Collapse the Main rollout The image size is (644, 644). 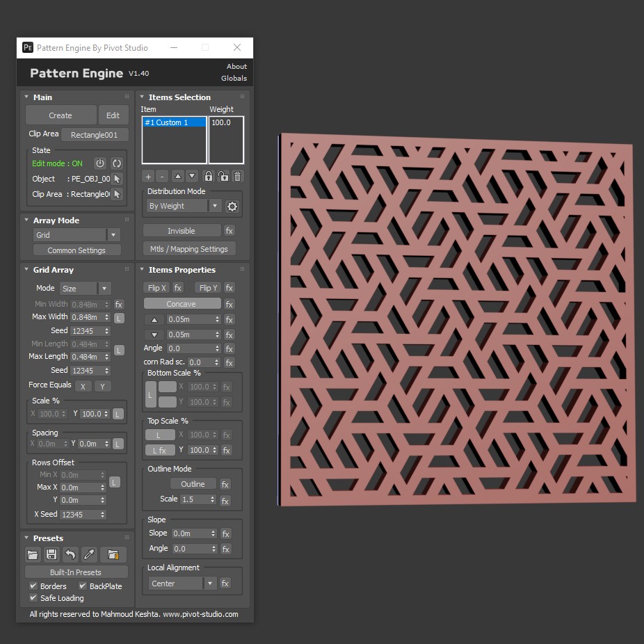(26, 97)
